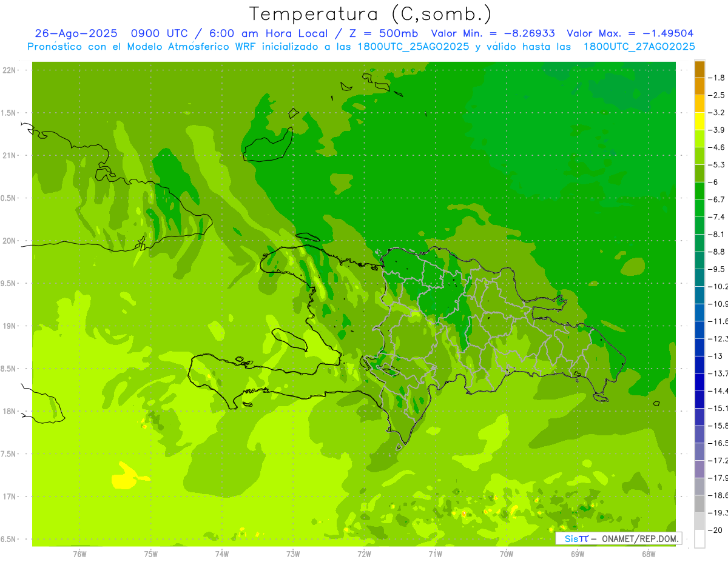Image resolution: width=728 pixels, height=562 pixels.
Task: Click the '70W' longitude axis label
Action: coord(507,554)
